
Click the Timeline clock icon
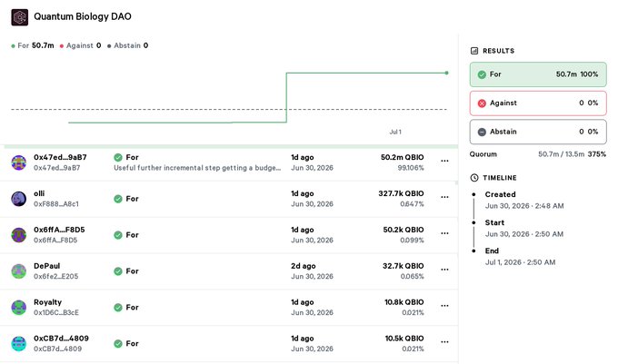[474, 178]
